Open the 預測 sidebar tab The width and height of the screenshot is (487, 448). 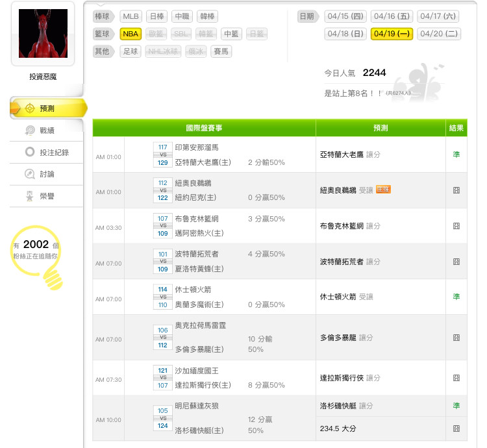[47, 108]
